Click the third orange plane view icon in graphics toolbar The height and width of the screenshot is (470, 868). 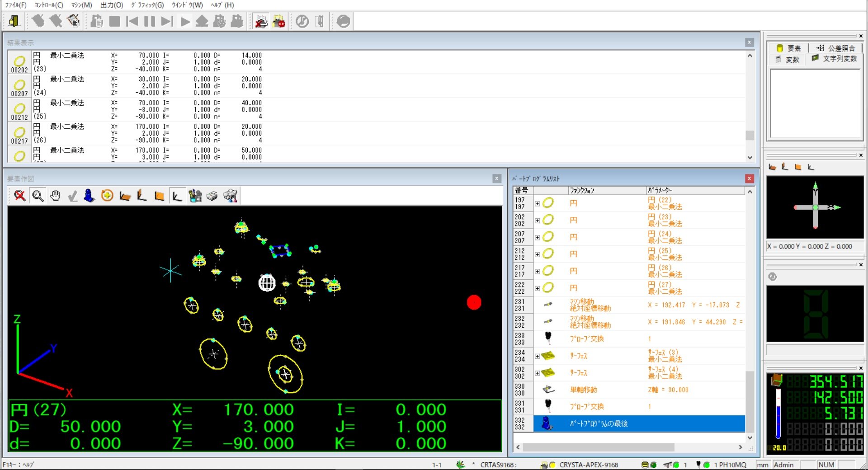(160, 196)
